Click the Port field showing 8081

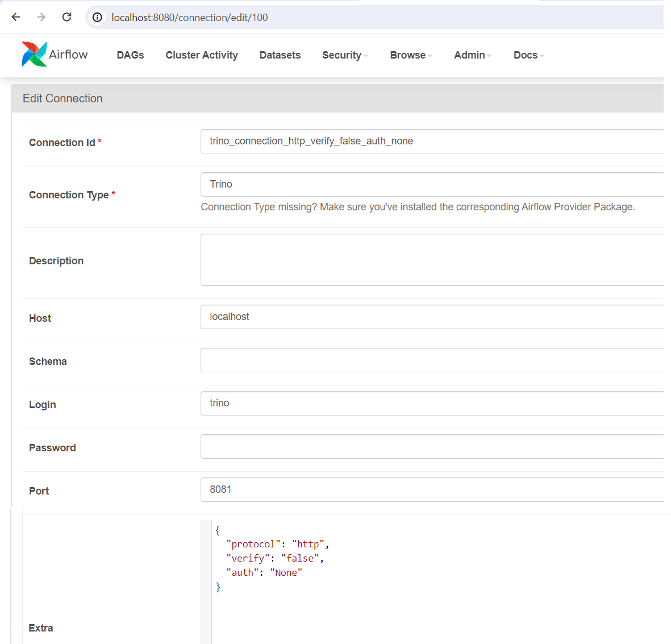tap(432, 490)
